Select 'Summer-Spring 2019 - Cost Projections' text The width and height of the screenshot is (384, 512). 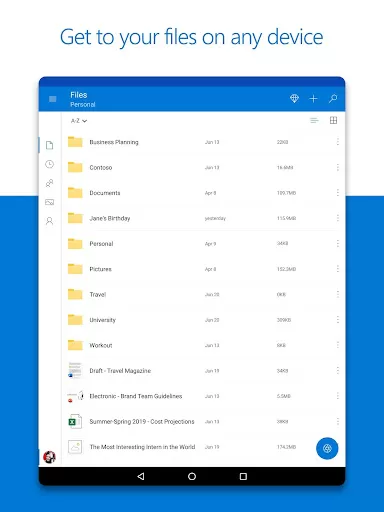[142, 422]
